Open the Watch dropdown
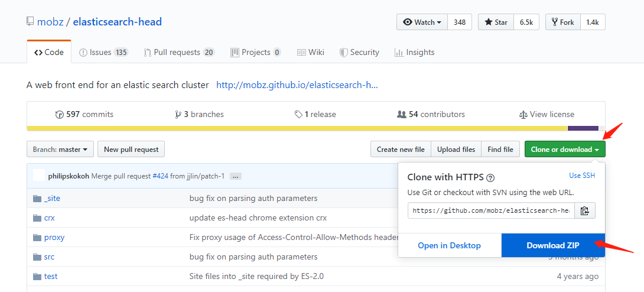 tap(422, 22)
